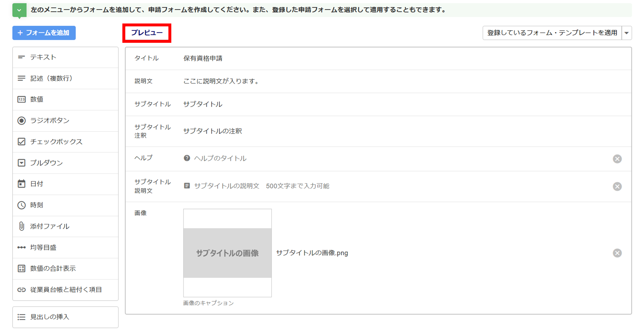
Task: Choose the 均等目盛 scale item
Action: (x=65, y=247)
